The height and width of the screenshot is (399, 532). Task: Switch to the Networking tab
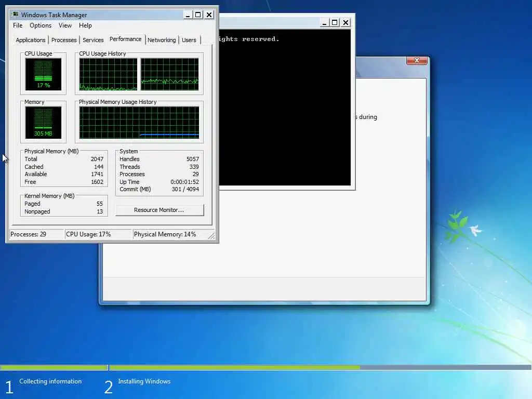[162, 40]
